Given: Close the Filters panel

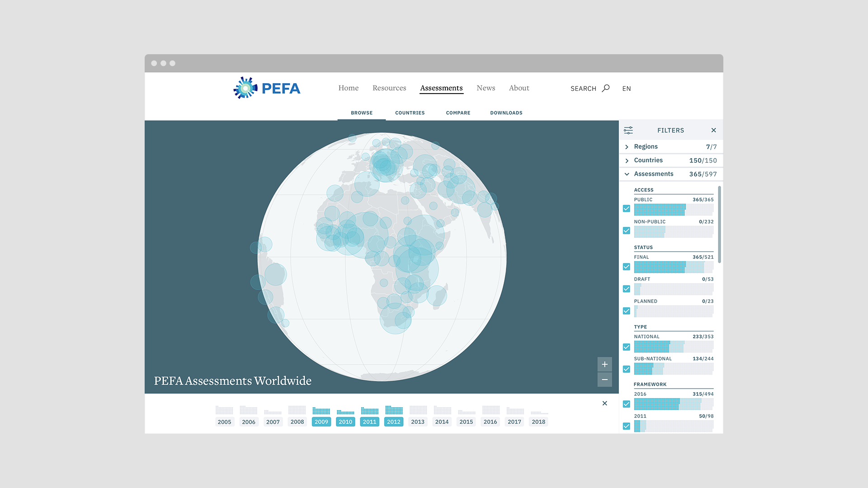Looking at the screenshot, I should point(713,130).
